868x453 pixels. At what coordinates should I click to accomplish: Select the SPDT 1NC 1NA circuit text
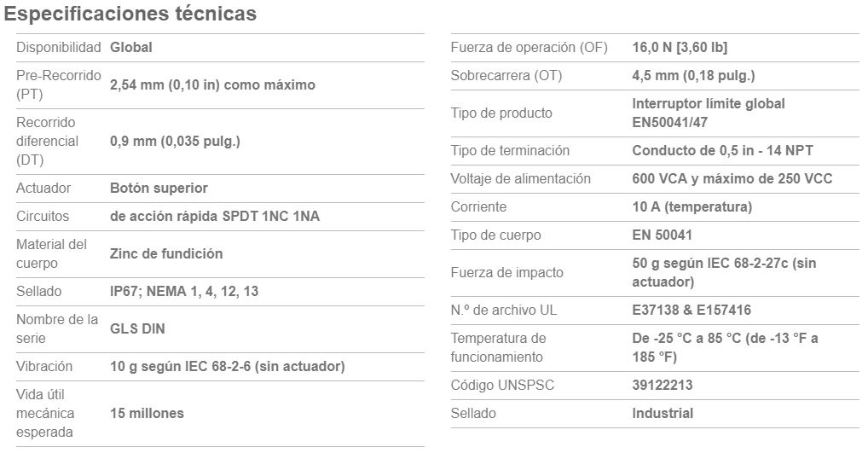point(270,217)
